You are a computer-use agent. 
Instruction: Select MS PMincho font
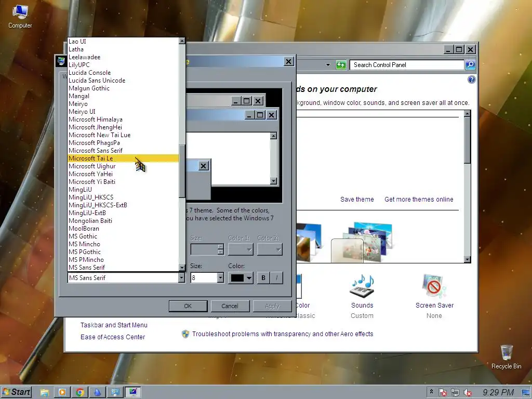123,260
